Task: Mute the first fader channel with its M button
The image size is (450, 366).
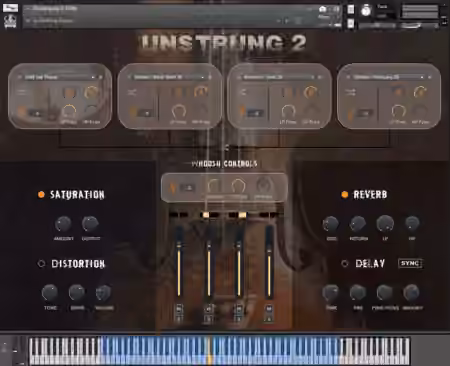Action: click(179, 309)
